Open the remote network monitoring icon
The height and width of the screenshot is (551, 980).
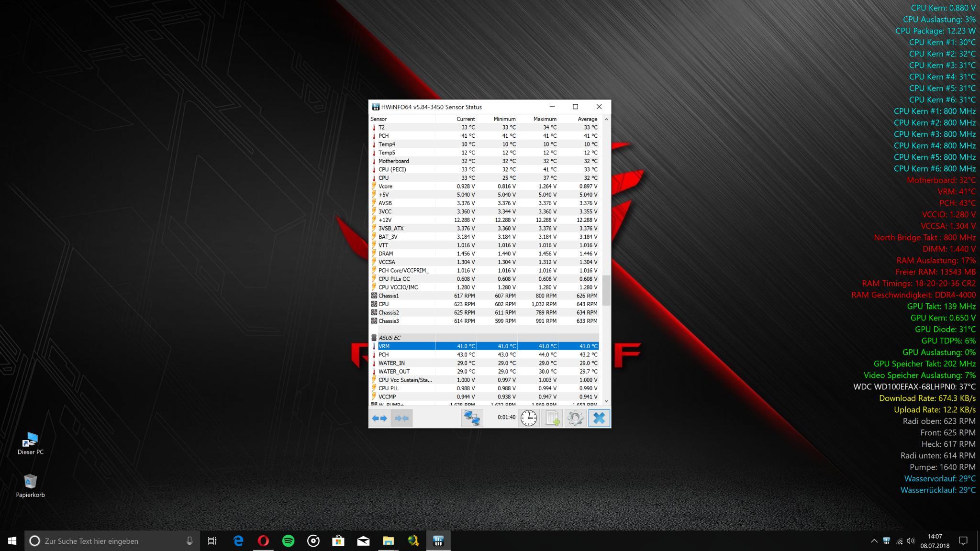(x=472, y=418)
